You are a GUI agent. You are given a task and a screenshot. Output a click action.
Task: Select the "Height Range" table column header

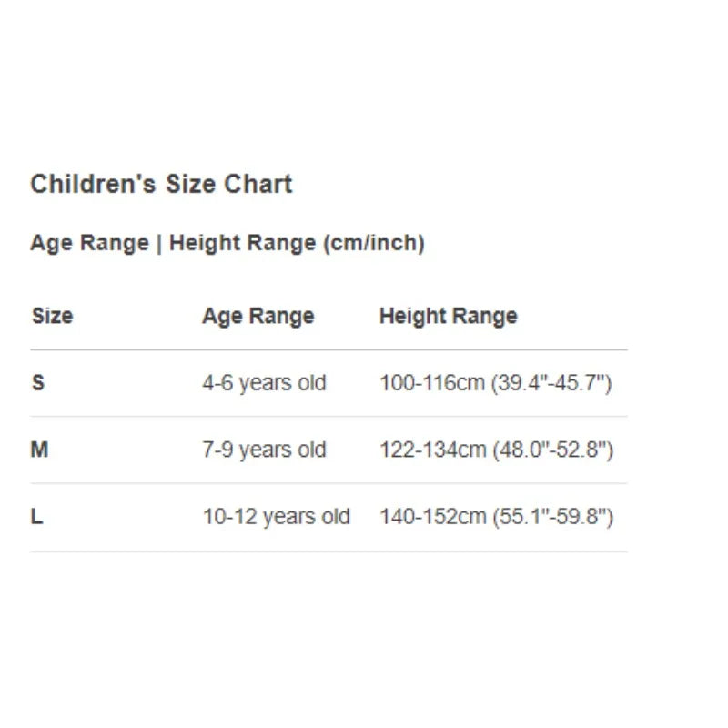click(448, 317)
